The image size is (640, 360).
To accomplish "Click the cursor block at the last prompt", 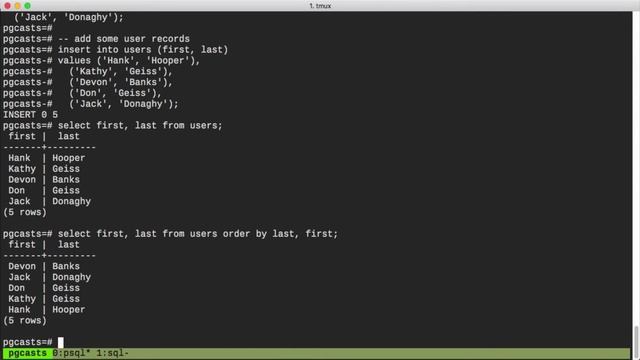I will [61, 342].
